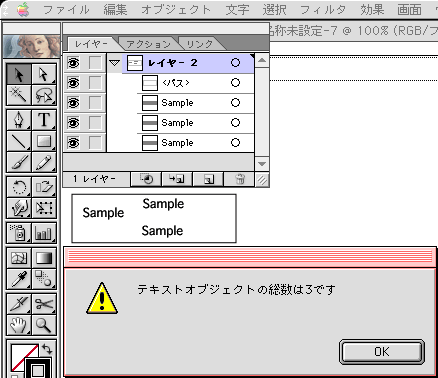Collapse レイヤー 2 with its disclosure triangle
438x378 pixels.
(115, 63)
